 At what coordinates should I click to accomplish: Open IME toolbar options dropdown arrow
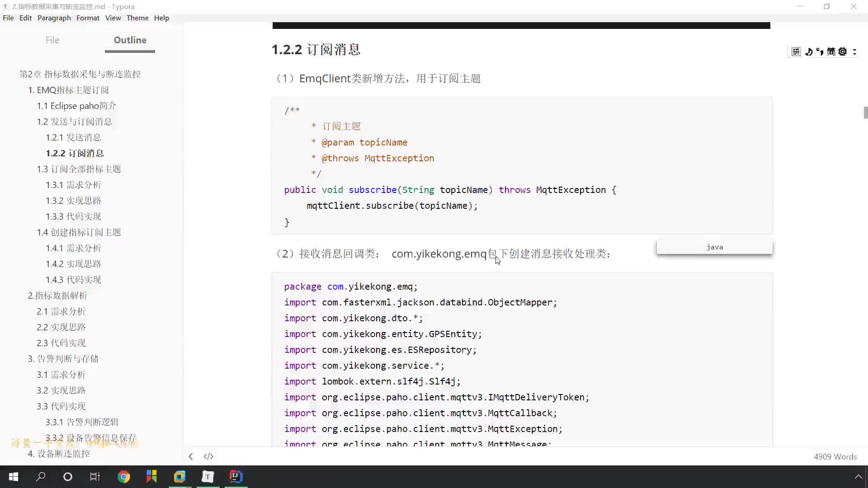pyautogui.click(x=854, y=52)
